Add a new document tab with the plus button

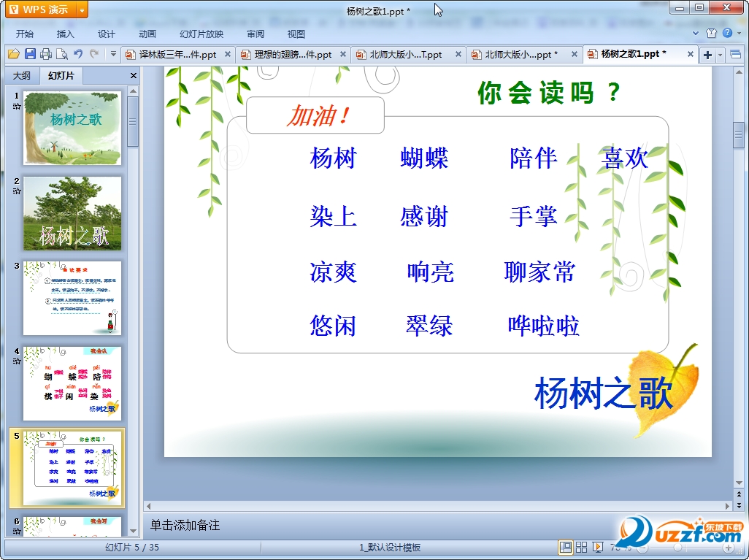(x=707, y=55)
